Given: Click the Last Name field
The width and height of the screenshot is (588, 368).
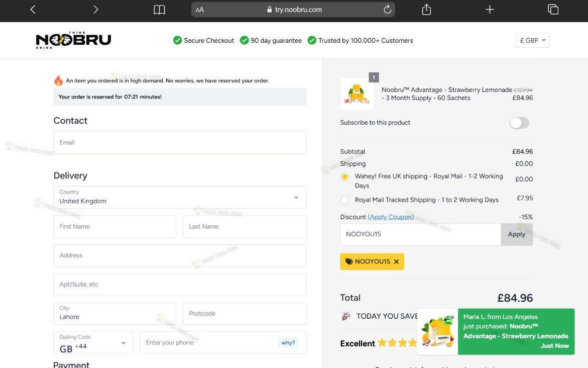Looking at the screenshot, I should (x=244, y=226).
